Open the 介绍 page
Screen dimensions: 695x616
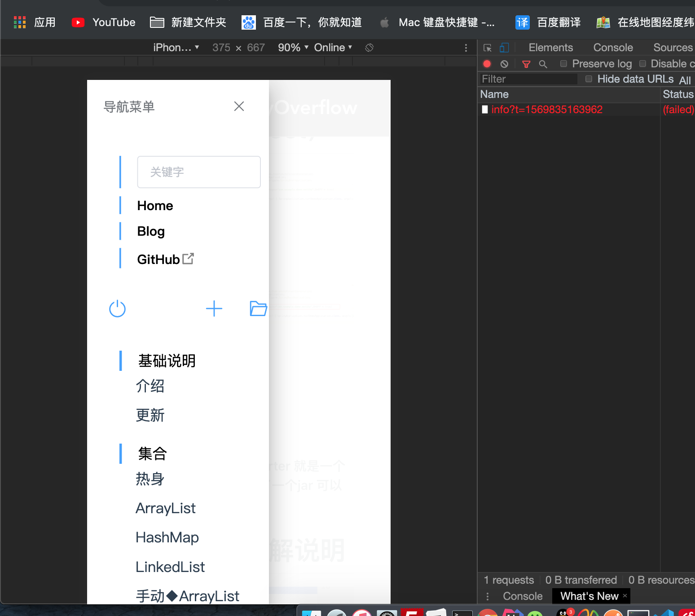coord(150,386)
